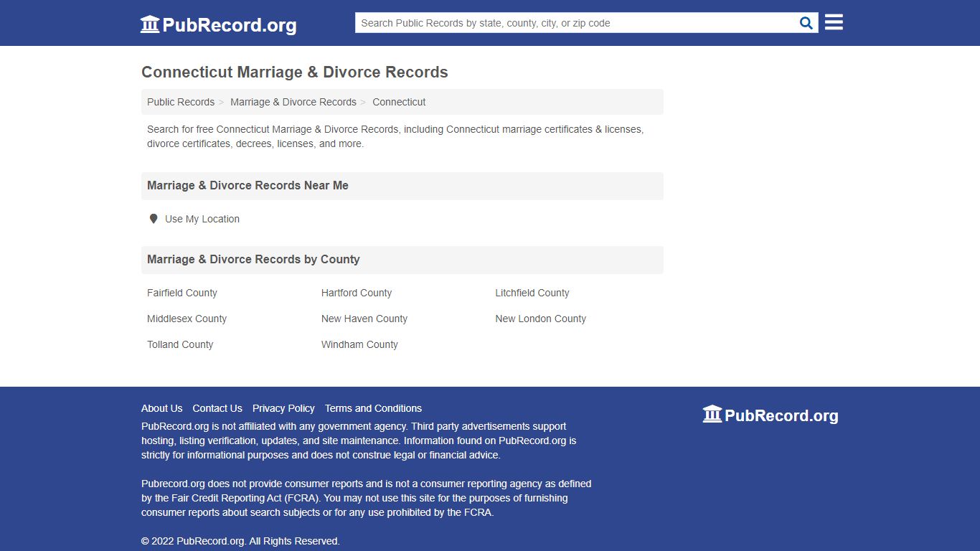Click Marriage & Divorce Records by County heading

click(253, 259)
